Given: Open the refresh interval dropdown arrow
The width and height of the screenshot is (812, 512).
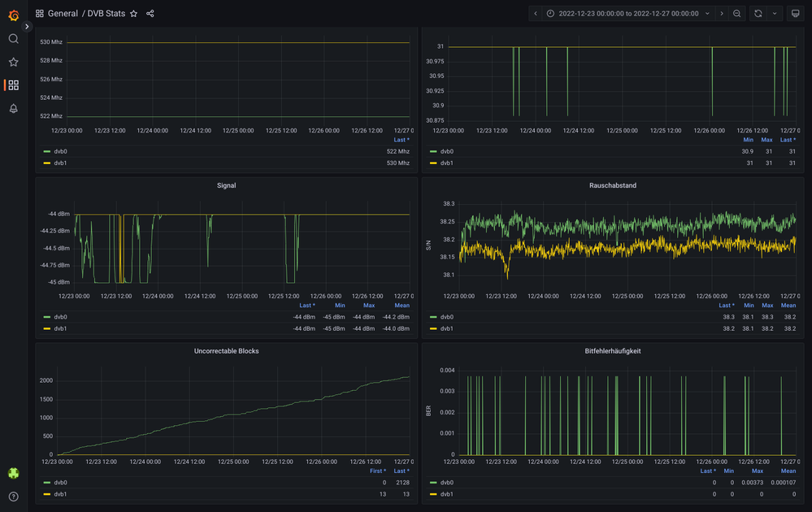Looking at the screenshot, I should point(775,14).
